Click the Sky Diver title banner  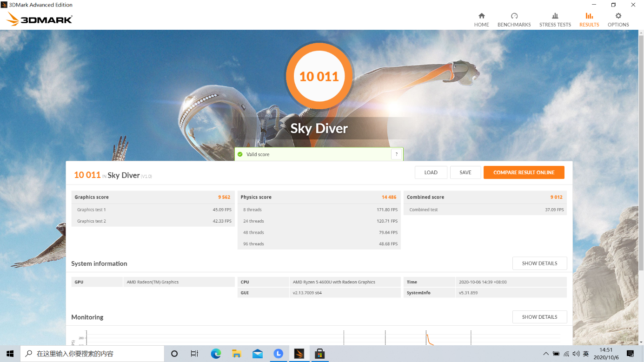tap(319, 128)
